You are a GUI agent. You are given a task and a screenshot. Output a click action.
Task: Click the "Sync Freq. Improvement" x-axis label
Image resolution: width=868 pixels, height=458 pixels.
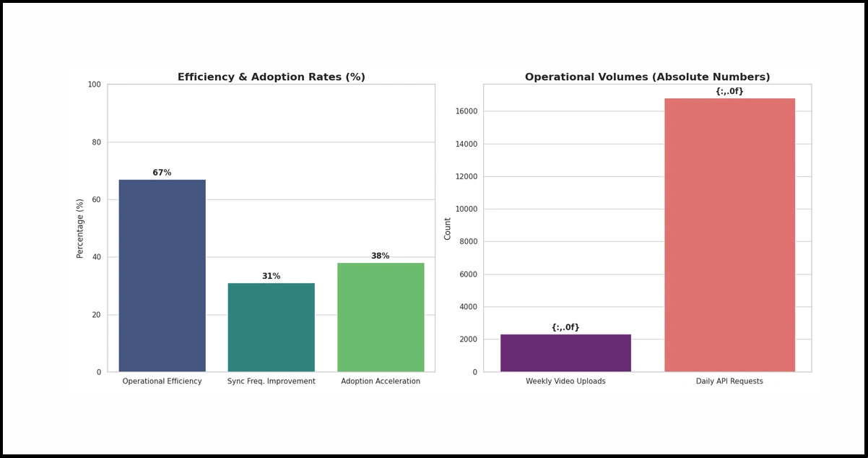coord(271,381)
